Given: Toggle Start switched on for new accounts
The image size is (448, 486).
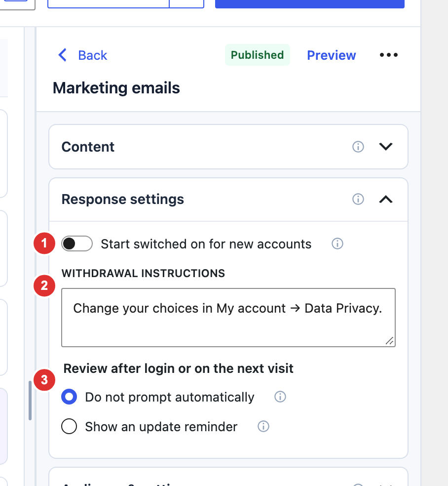Looking at the screenshot, I should pyautogui.click(x=77, y=243).
